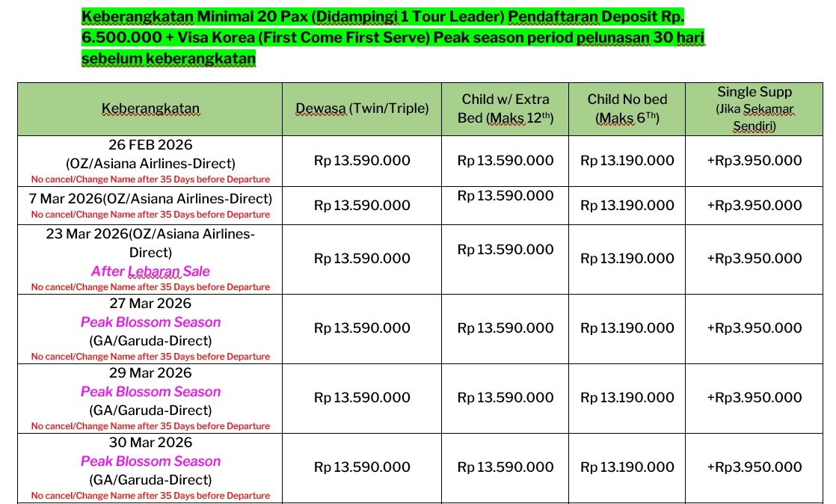The width and height of the screenshot is (836, 504).
Task: Select the 7 Mar 2026 Asiana Airlines departure
Action: pyautogui.click(x=150, y=199)
